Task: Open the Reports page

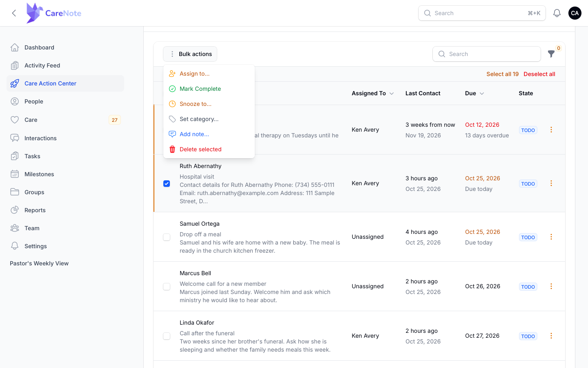Action: [65, 210]
